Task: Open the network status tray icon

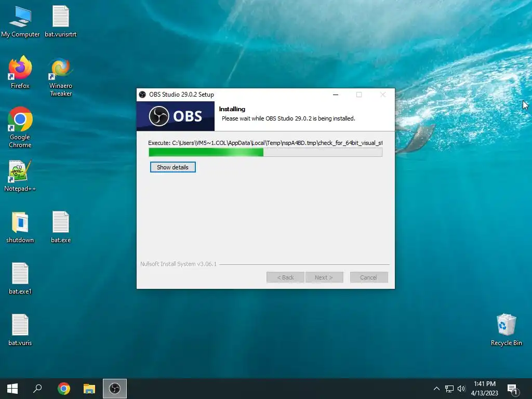Action: point(449,389)
